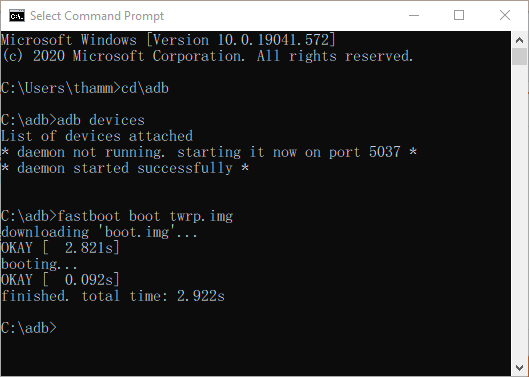The image size is (529, 377).
Task: Click the 'daemon not running' message line
Action: click(209, 152)
